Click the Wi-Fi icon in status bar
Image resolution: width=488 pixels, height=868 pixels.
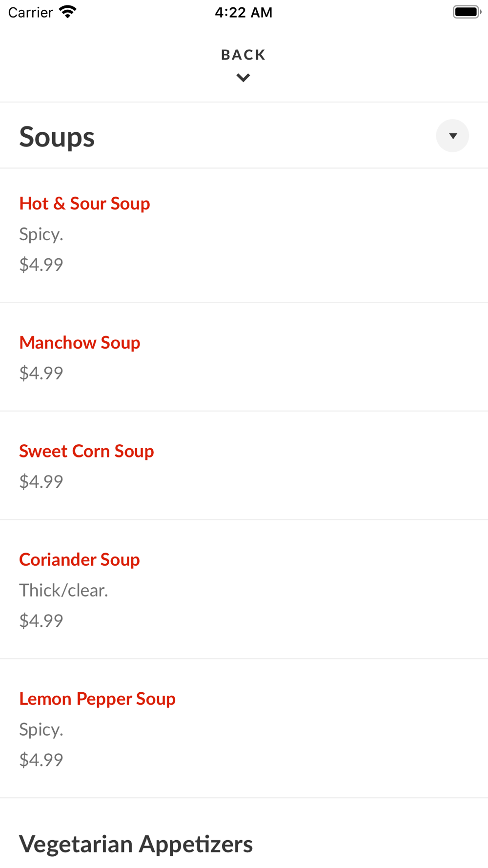pyautogui.click(x=68, y=12)
